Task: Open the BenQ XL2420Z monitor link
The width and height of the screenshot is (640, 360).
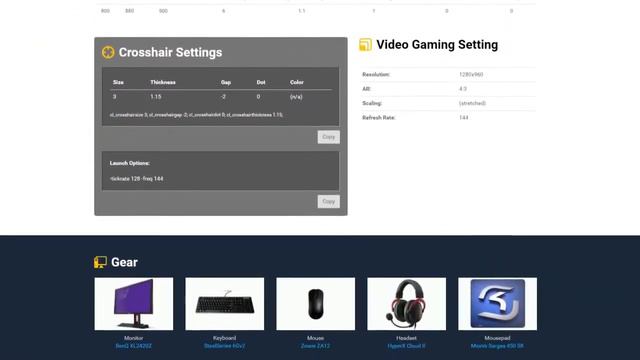Action: (133, 346)
